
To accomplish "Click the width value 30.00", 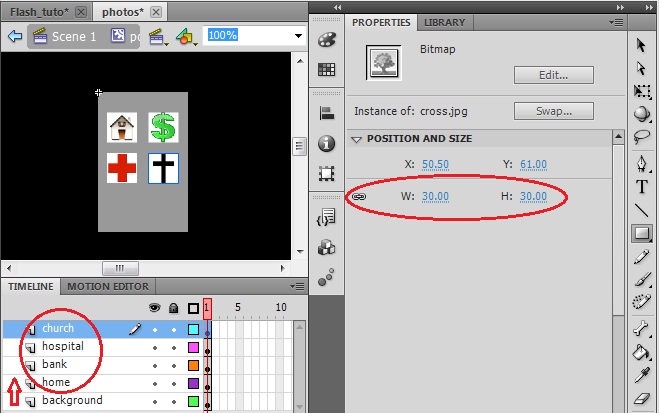I will [435, 197].
